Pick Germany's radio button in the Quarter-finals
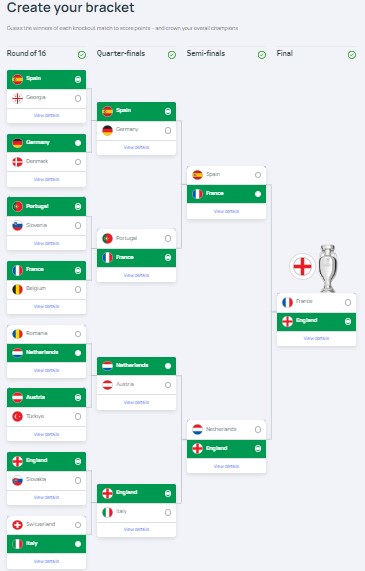This screenshot has height=571, width=365. coord(168,130)
